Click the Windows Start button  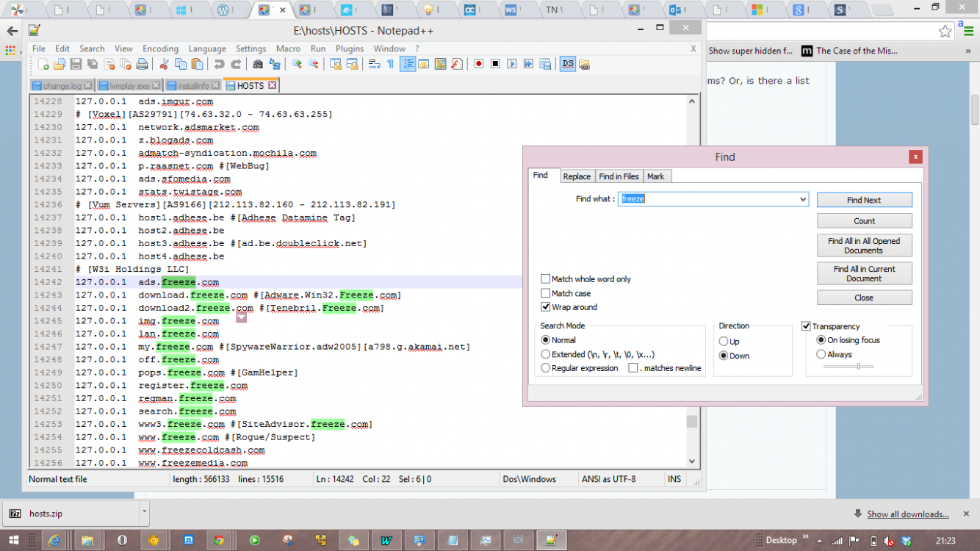[14, 540]
